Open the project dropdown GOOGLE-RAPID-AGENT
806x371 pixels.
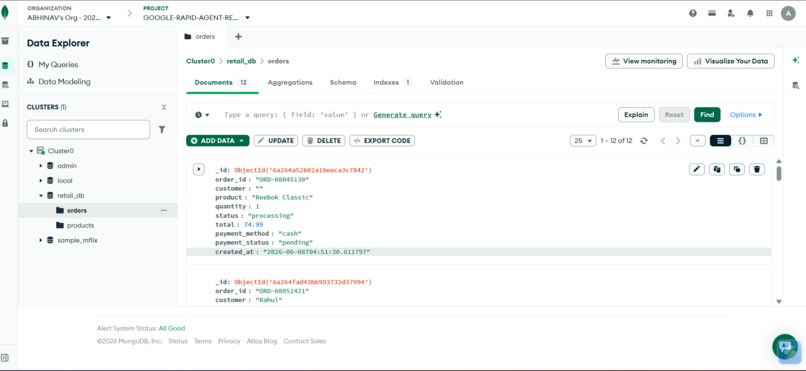pos(196,17)
